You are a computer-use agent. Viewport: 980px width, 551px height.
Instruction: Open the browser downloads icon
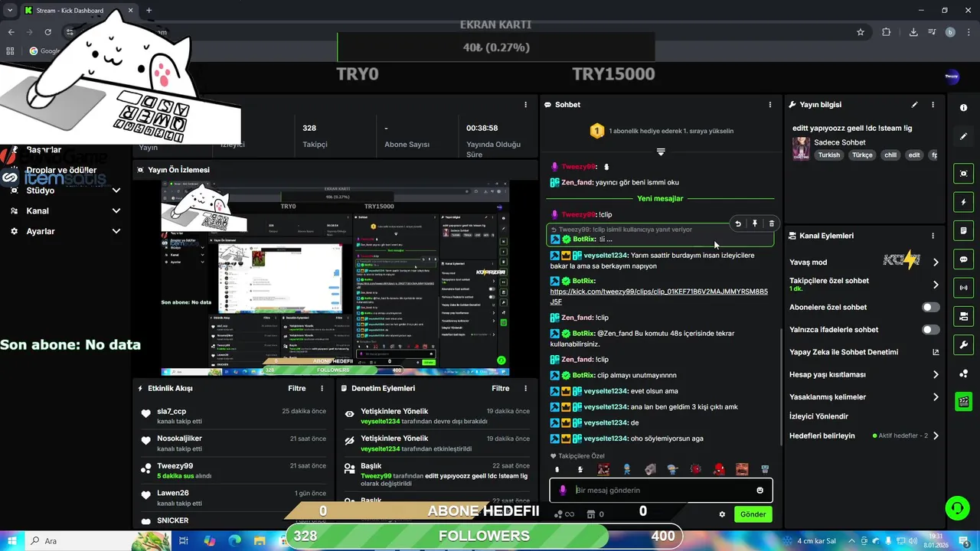913,32
